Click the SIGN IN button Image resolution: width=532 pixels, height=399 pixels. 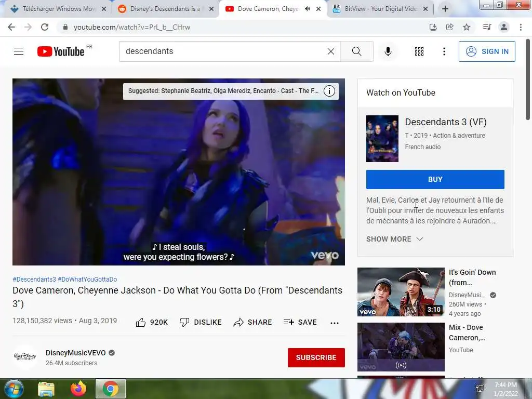click(487, 51)
